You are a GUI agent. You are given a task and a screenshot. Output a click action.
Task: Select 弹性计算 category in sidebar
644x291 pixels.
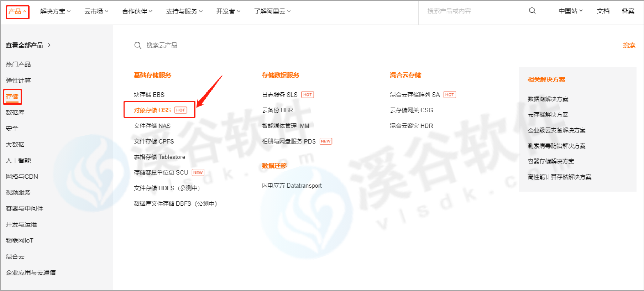[18, 80]
